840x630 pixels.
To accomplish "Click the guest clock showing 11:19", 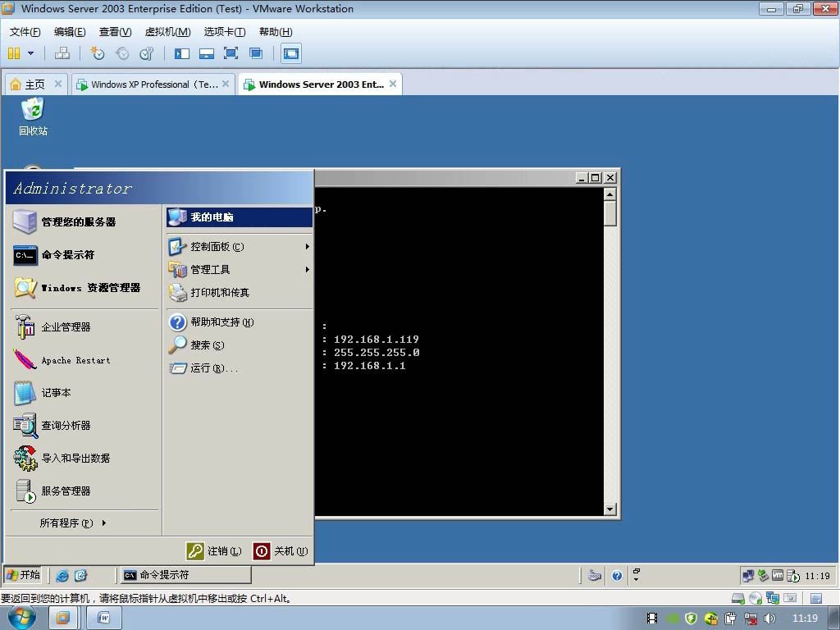I will 818,576.
